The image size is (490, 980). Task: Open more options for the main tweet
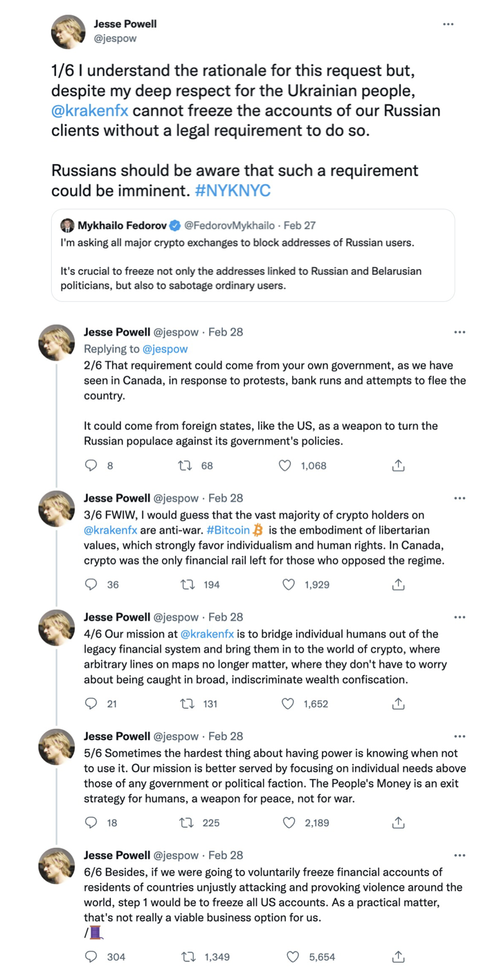pyautogui.click(x=448, y=24)
